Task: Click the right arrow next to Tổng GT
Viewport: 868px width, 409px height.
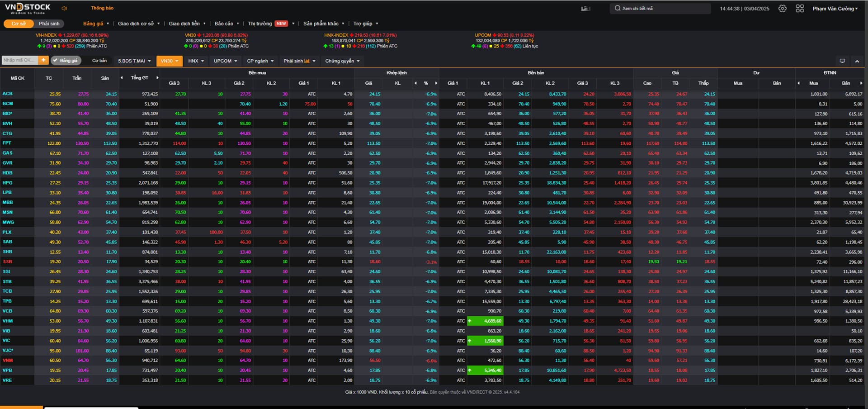Action: coord(157,78)
